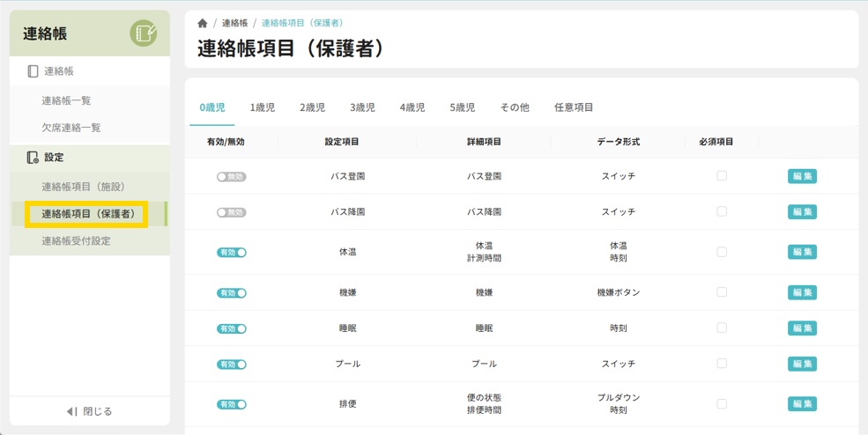
Task: Click the 設定 section gear icon
Action: point(33,158)
